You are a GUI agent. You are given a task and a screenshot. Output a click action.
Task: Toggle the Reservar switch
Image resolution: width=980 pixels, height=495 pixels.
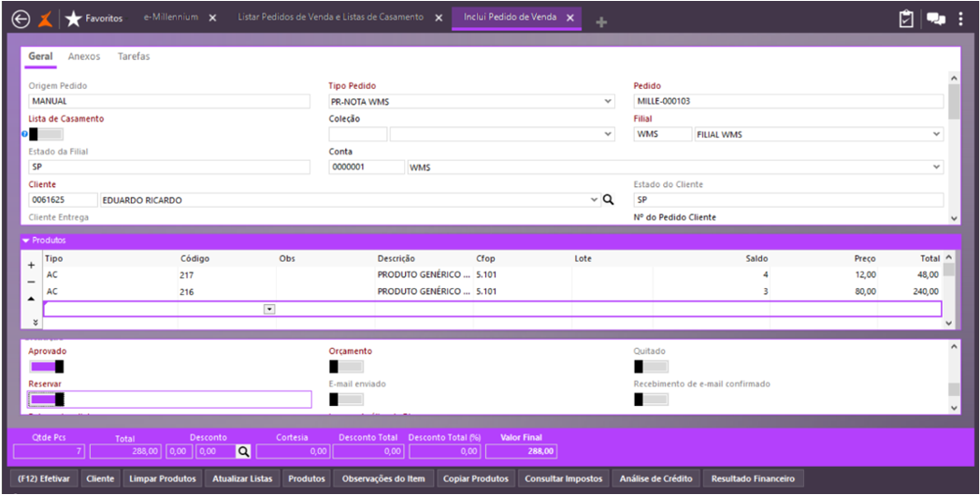(48, 400)
